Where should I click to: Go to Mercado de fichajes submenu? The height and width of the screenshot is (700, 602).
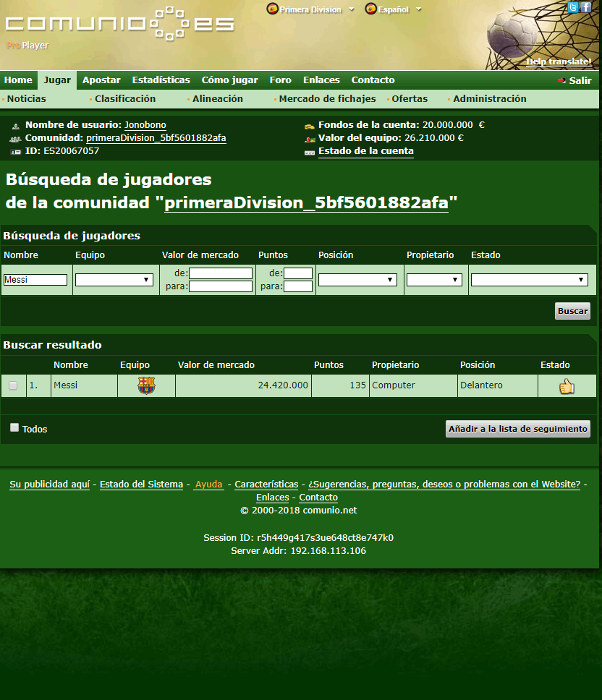(327, 99)
